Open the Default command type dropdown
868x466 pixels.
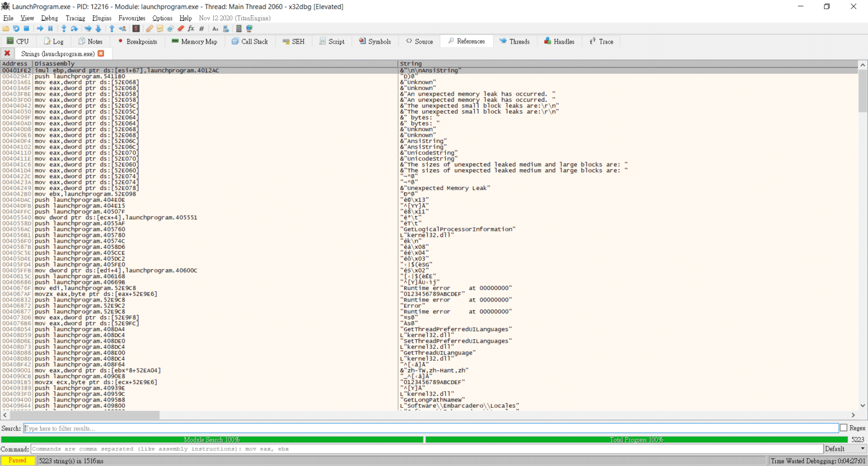[x=844, y=449]
